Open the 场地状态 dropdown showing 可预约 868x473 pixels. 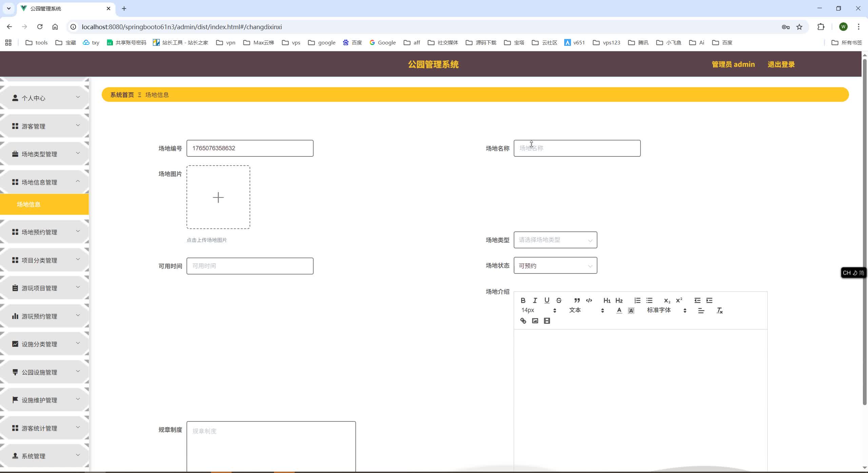pyautogui.click(x=555, y=266)
